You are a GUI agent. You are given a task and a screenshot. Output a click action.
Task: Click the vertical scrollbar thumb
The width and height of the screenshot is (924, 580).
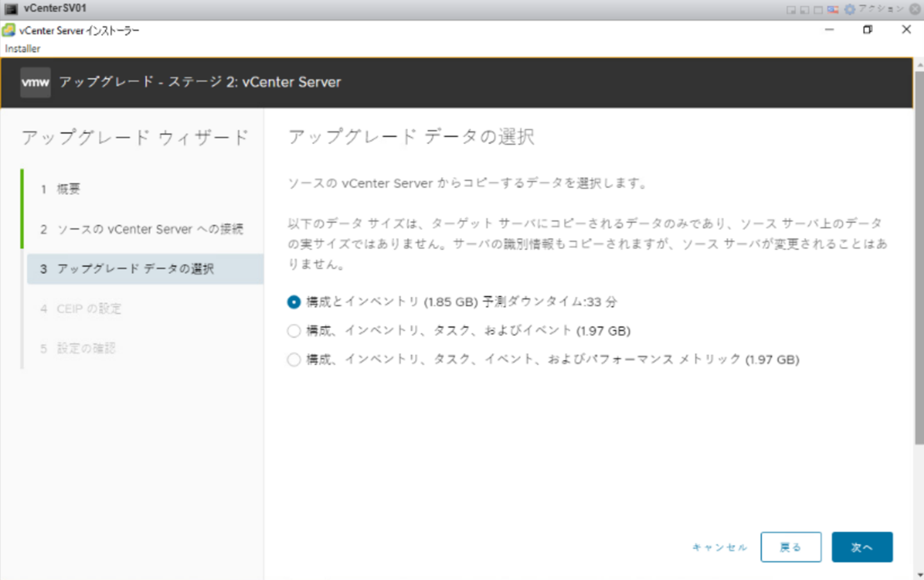919,258
